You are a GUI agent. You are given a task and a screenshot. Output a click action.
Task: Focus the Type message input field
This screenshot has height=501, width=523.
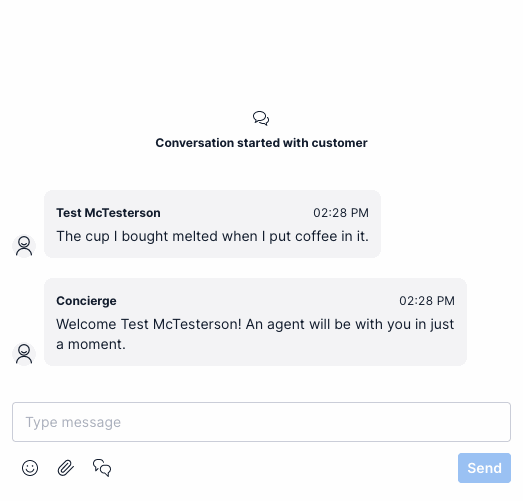[x=262, y=422]
